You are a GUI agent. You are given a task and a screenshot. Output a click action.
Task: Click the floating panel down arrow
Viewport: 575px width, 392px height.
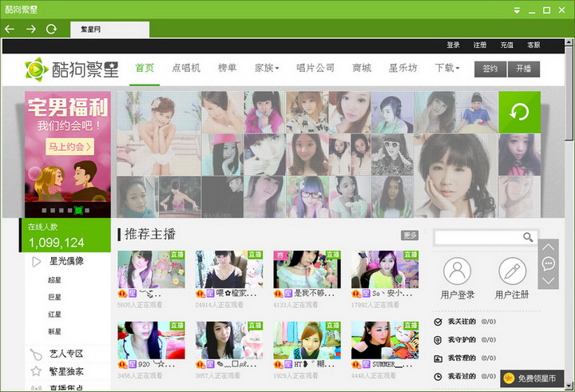tap(548, 280)
